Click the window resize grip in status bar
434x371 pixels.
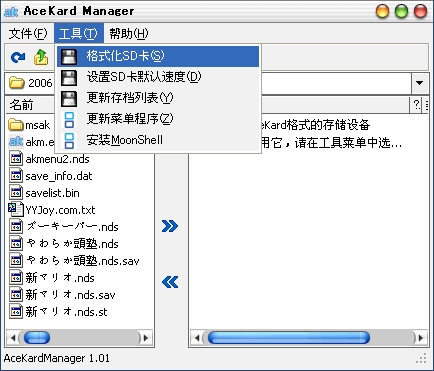coord(422,358)
